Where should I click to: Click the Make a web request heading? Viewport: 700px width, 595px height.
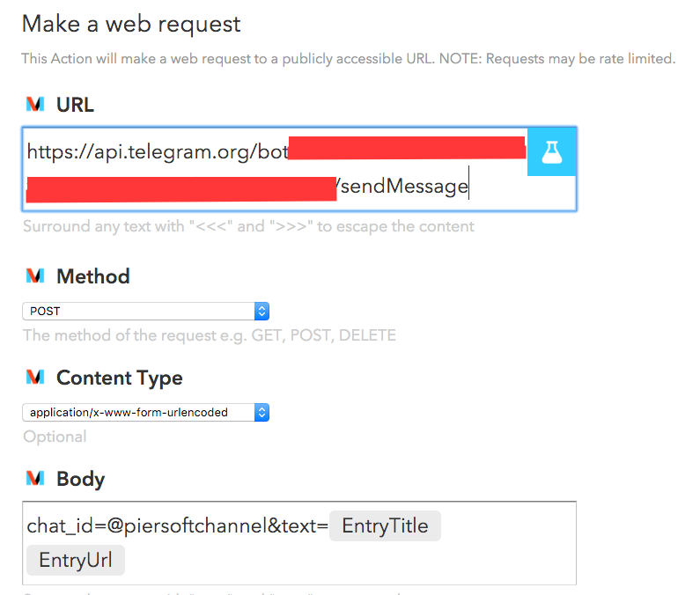click(x=131, y=24)
